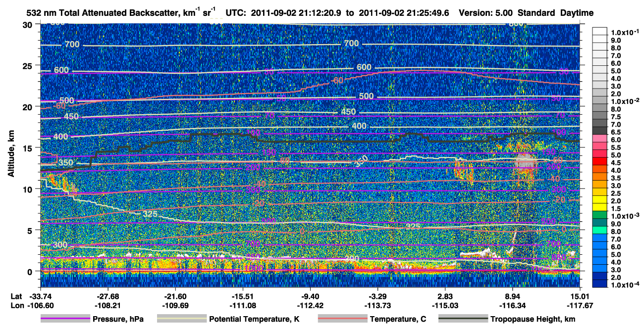Image resolution: width=644 pixels, height=330 pixels.
Task: Click longitude value '-115.03'
Action: (445, 305)
